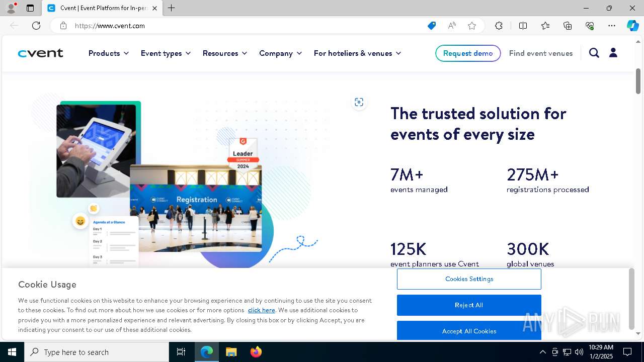Viewport: 644px width, 362px height.
Task: Toggle split screen view
Action: pos(523,26)
